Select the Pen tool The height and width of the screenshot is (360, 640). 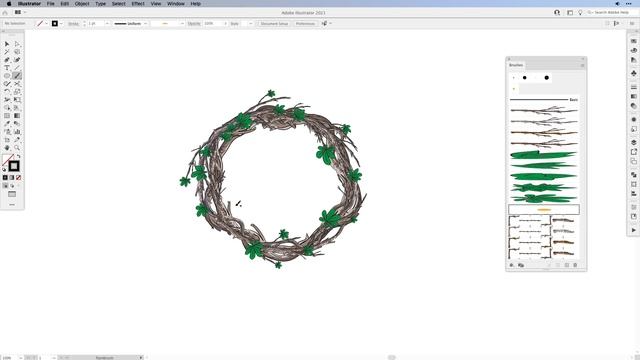(x=7, y=60)
